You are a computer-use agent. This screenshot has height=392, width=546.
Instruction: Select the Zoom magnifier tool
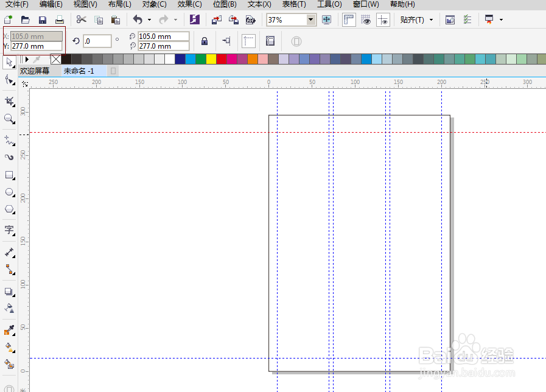pos(9,119)
